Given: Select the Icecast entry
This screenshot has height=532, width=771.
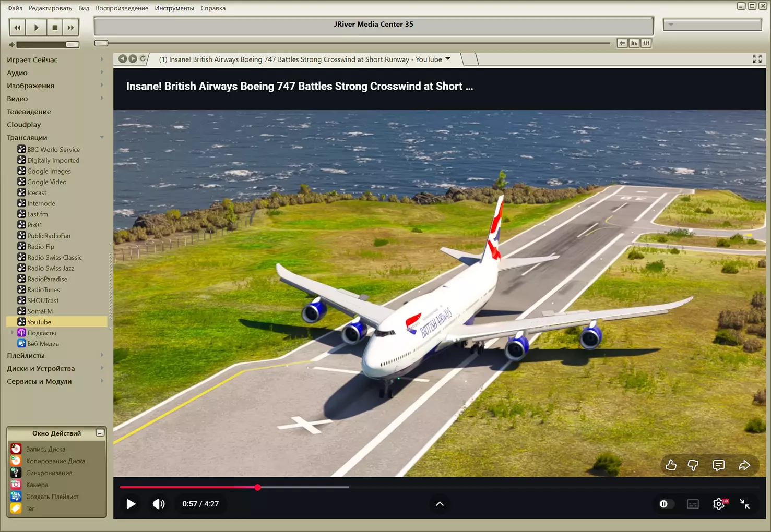Looking at the screenshot, I should point(37,193).
